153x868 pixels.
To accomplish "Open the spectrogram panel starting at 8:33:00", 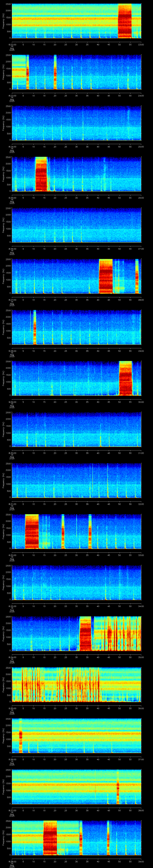I will (x=76, y=583).
